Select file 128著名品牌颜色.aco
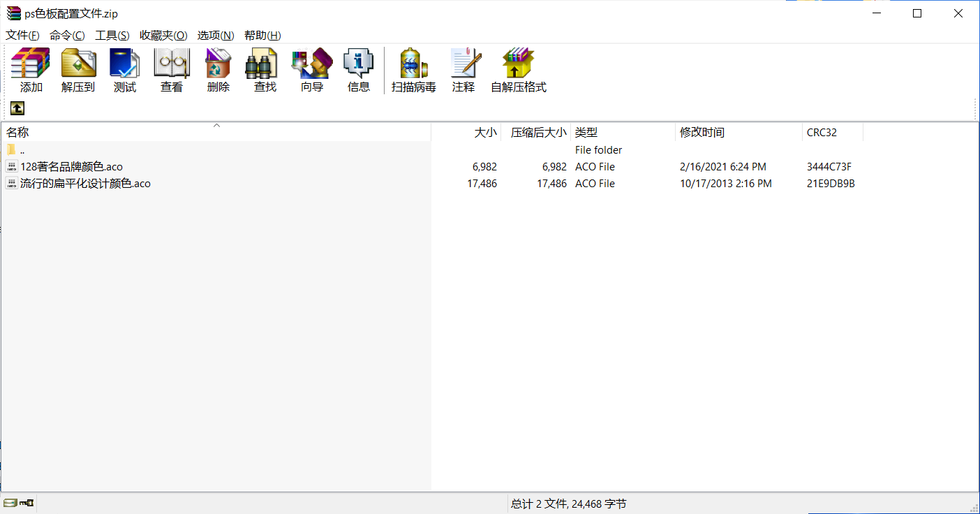The width and height of the screenshot is (980, 514). tap(71, 167)
